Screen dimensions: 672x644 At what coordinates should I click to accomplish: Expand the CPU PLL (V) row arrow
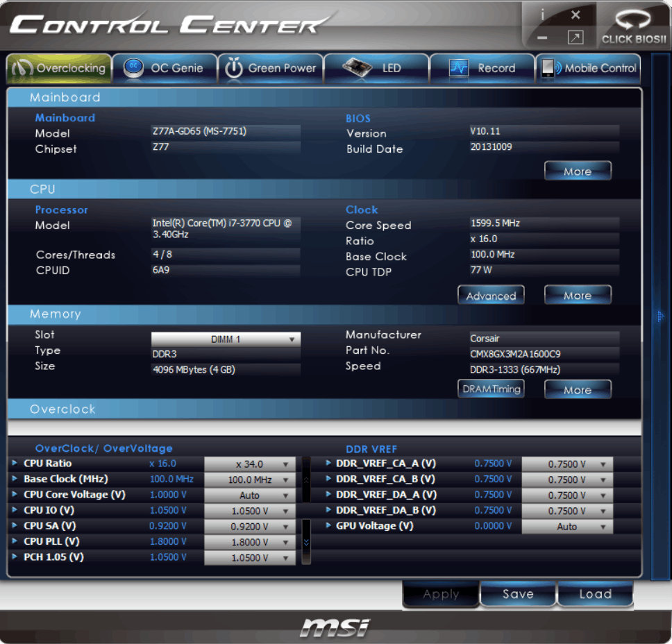15,541
